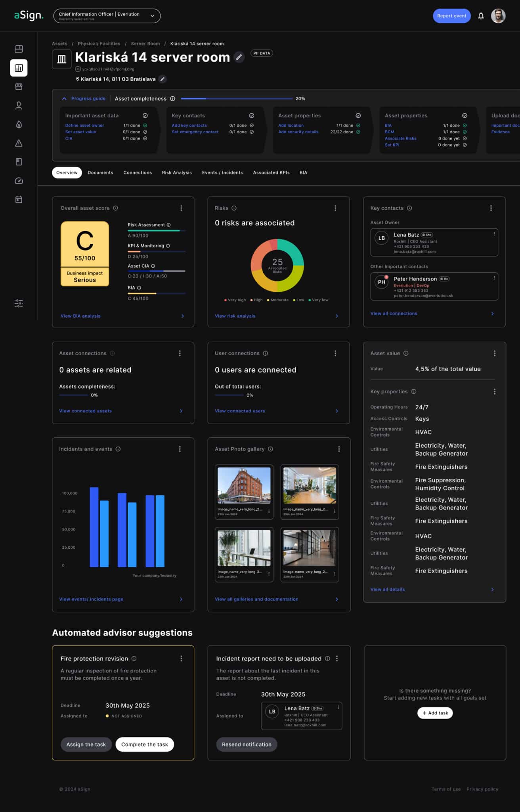Switch to the Connections tab
Screen dimensions: 520x812
point(138,173)
